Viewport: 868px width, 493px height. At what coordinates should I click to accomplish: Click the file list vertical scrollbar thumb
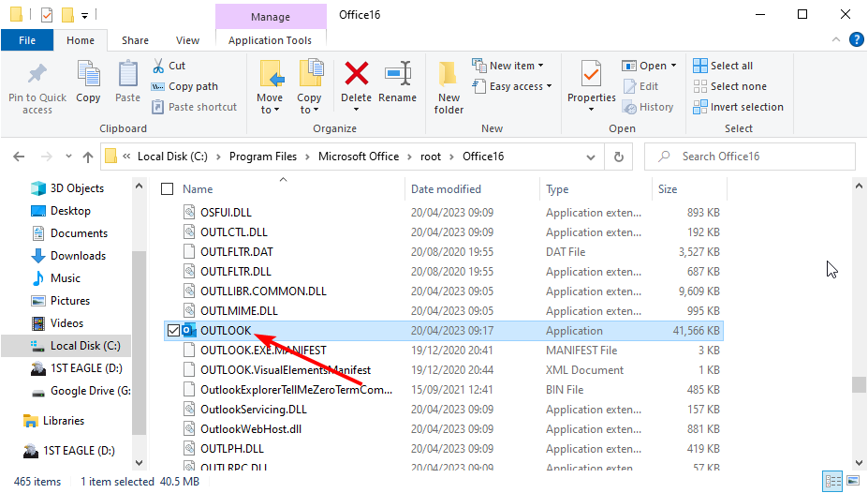(859, 384)
